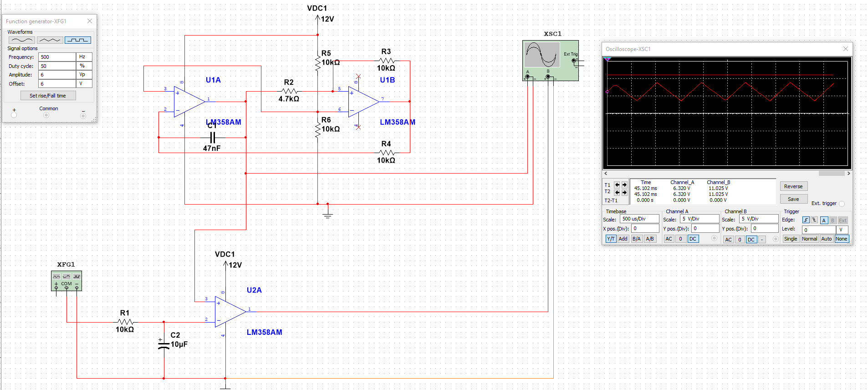Click the Timebase Scale input field

639,219
